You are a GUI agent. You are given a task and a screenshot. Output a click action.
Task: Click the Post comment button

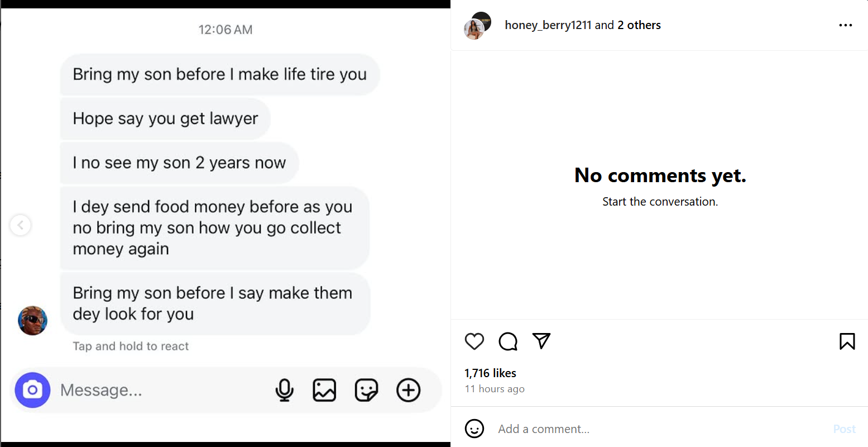point(844,429)
